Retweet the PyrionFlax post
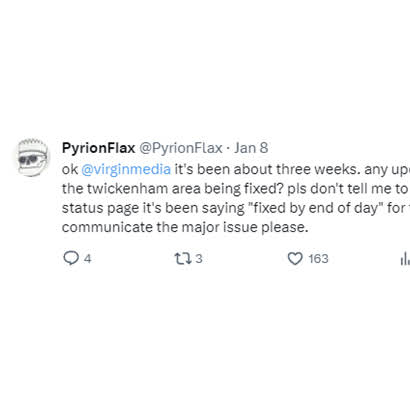 click(x=183, y=258)
